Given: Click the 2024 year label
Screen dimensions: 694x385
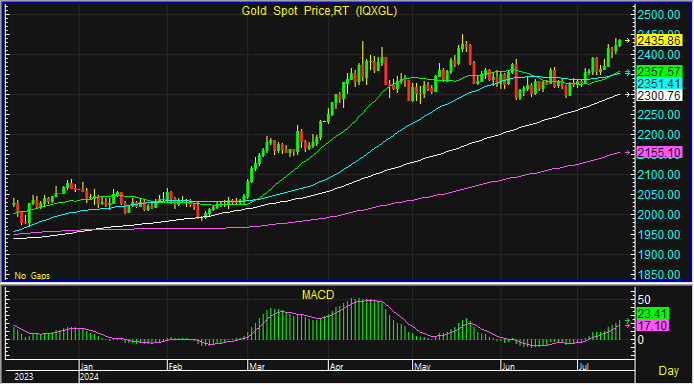Looking at the screenshot, I should click(89, 377).
